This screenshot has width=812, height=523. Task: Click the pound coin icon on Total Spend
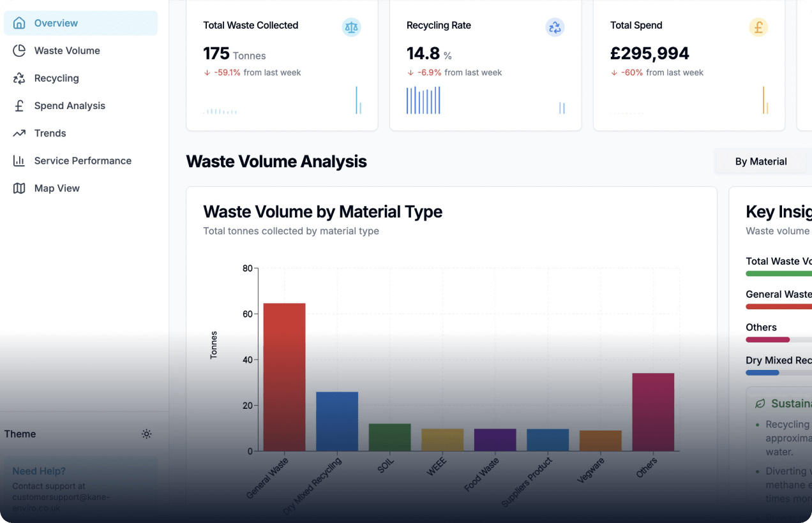pos(758,27)
